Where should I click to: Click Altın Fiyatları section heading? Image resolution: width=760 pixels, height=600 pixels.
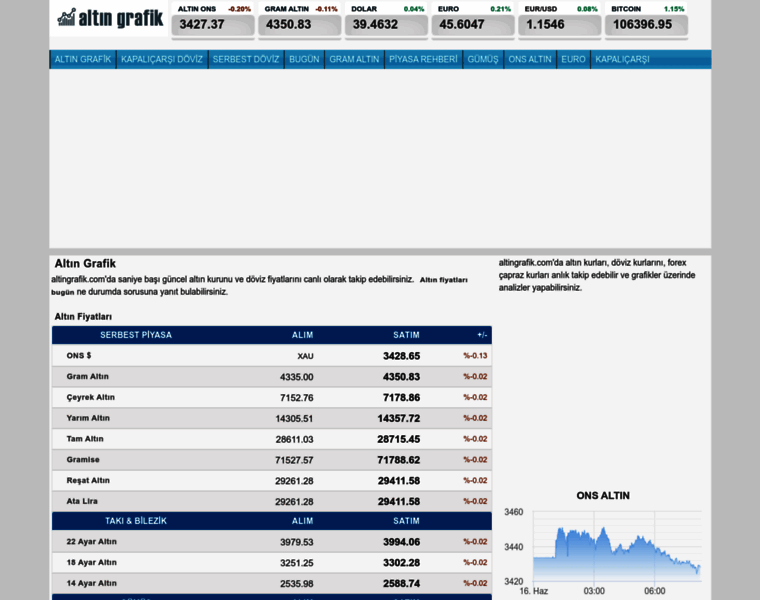coord(83,317)
